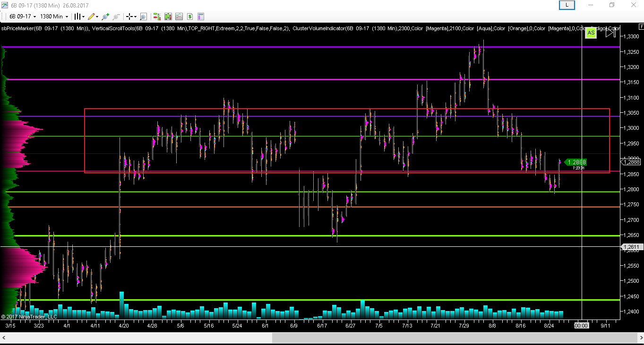Click the 1,3150 price axis label
The height and width of the screenshot is (345, 644).
631,82
